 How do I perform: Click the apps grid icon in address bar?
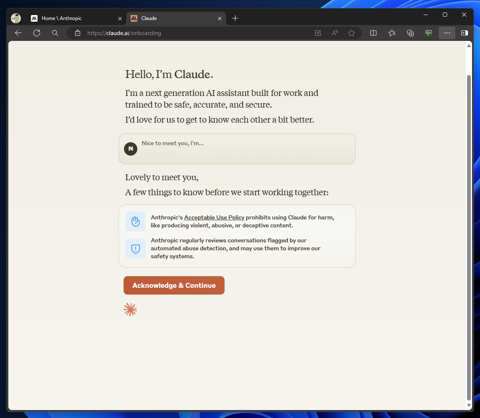tap(318, 33)
